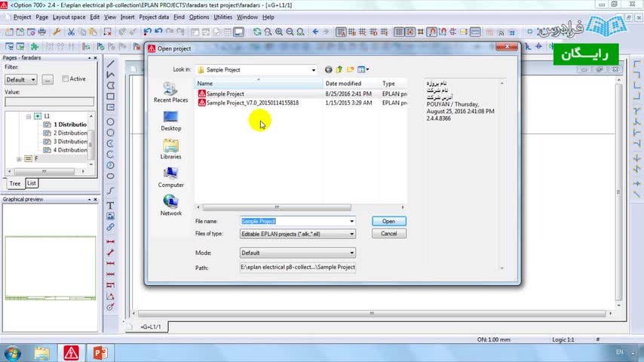Select the Line drawing tool
644x362 pixels.
point(111,63)
